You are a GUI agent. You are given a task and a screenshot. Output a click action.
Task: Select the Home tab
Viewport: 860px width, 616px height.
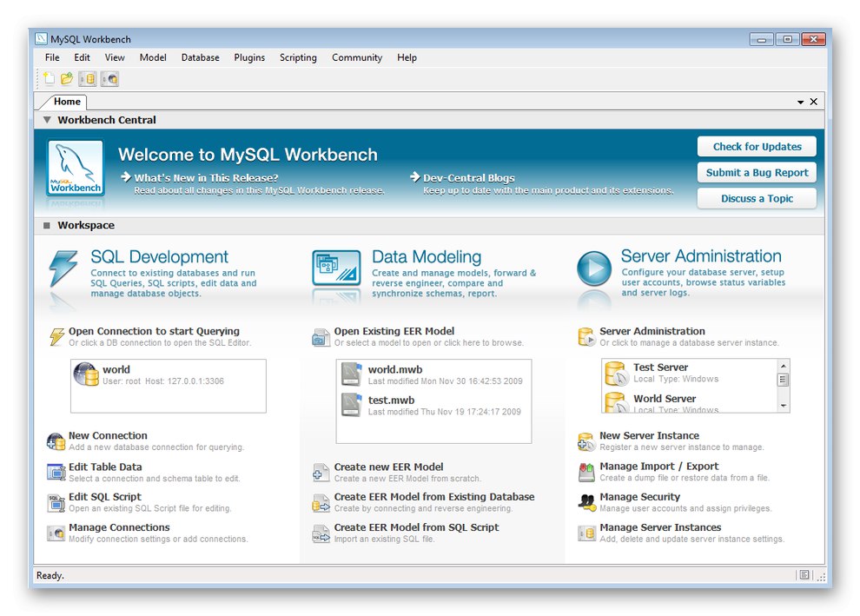click(x=67, y=102)
